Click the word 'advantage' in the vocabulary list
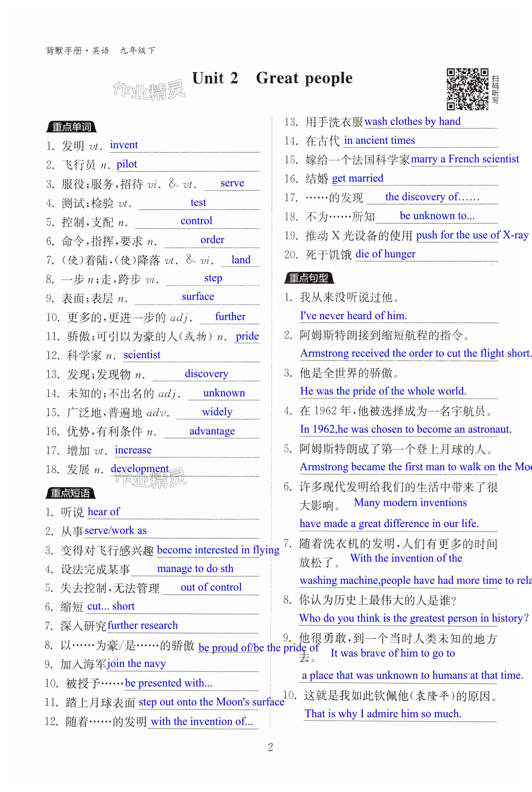 coord(212,431)
